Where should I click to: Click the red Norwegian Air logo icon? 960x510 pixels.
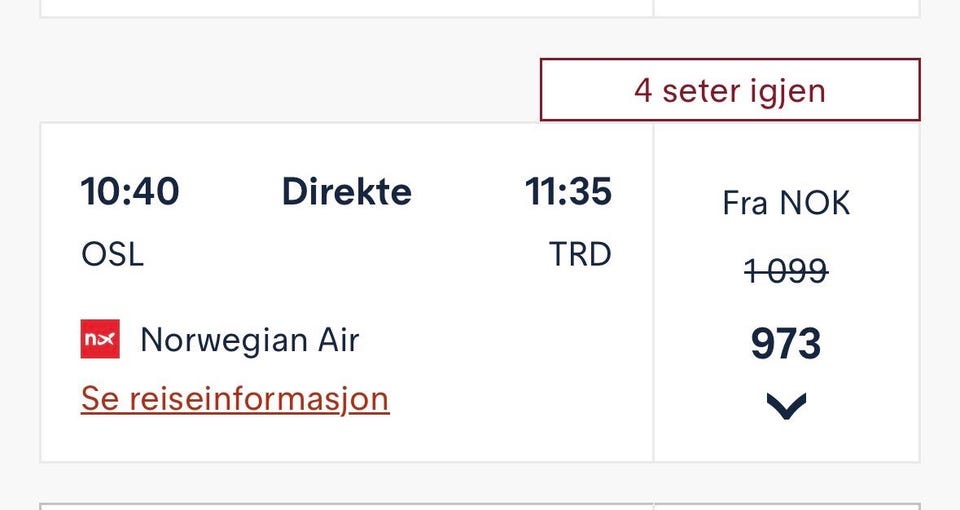tap(100, 339)
